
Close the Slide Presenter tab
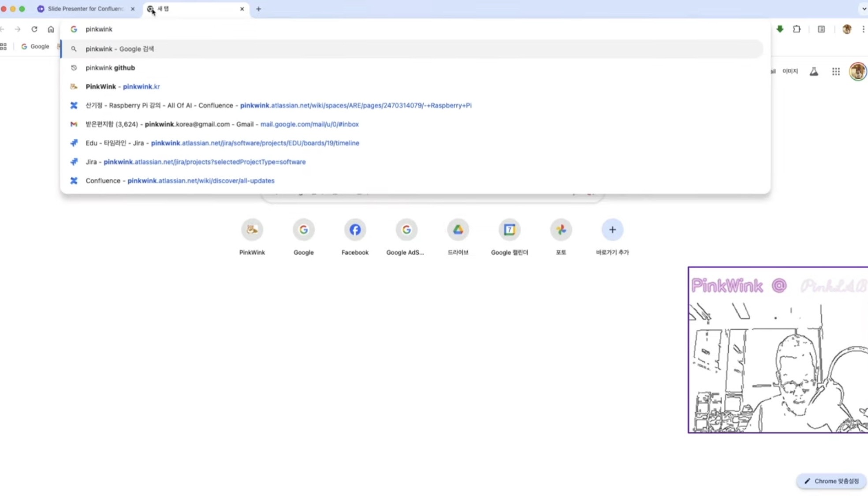(133, 9)
